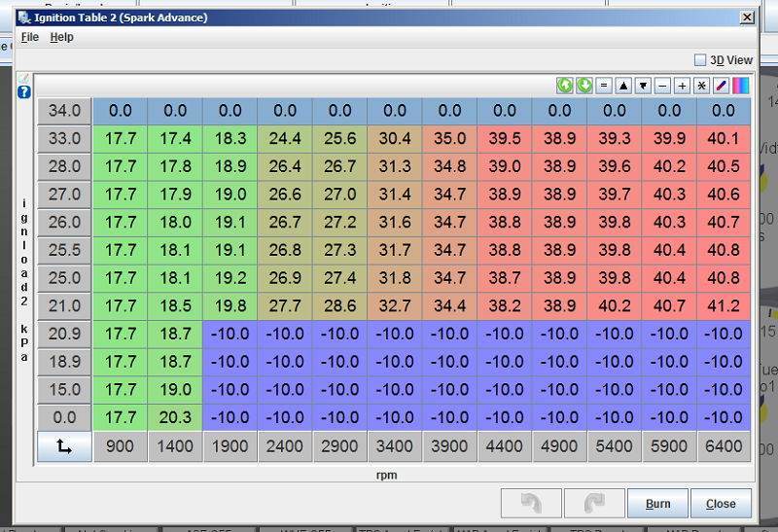Click the note bubble with pencil icon

tap(24, 78)
